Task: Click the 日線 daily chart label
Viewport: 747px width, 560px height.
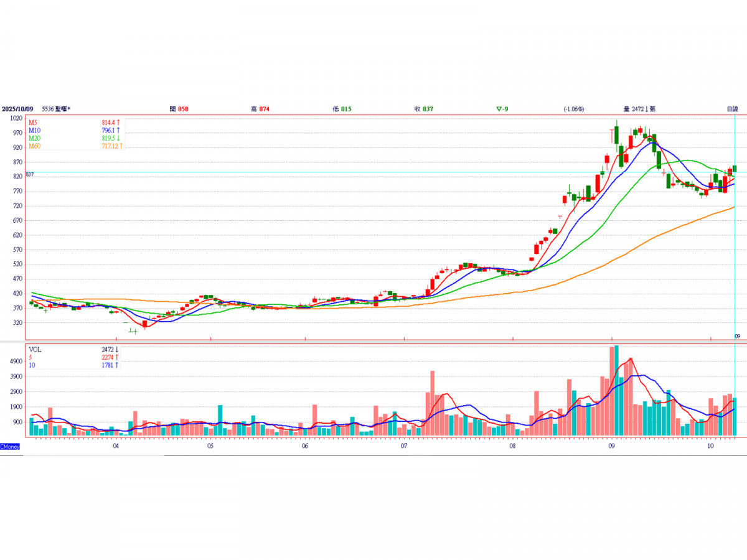Action: point(732,109)
